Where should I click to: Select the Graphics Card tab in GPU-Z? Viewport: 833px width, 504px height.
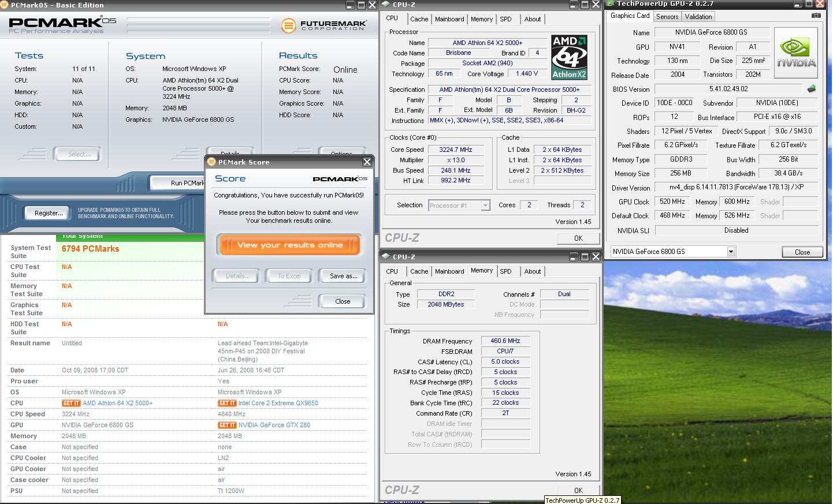tap(630, 16)
